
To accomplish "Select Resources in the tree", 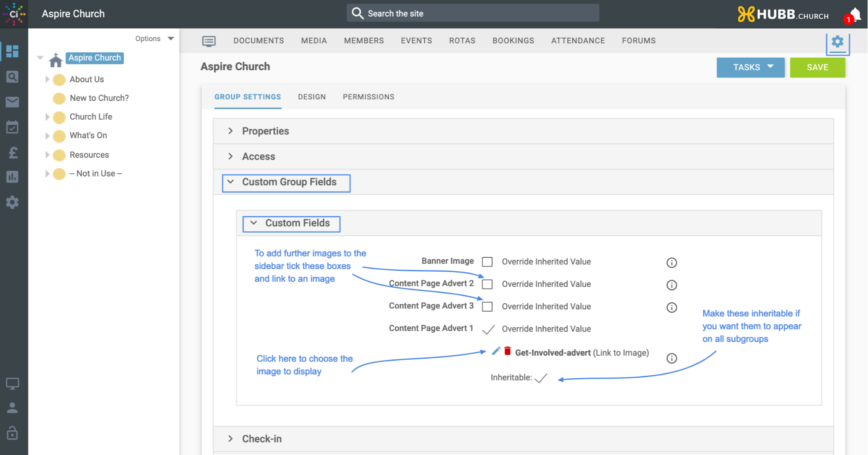I will (89, 155).
